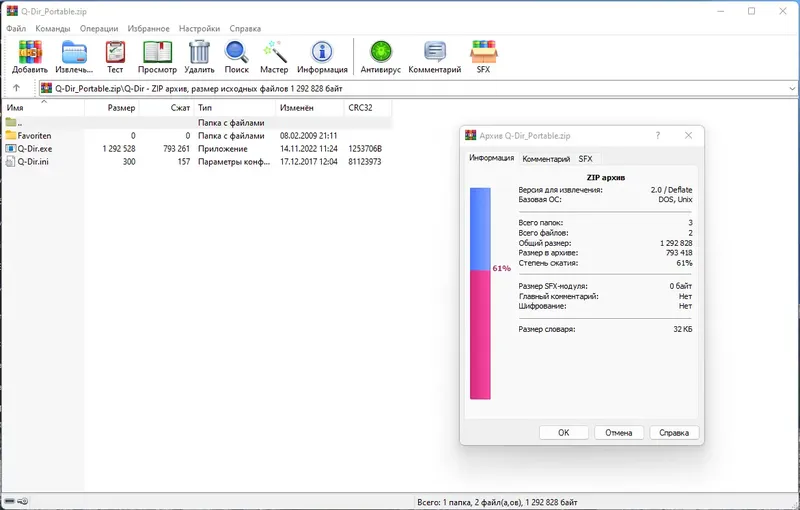
Task: Sort by the Изменён column header
Action: (310, 108)
